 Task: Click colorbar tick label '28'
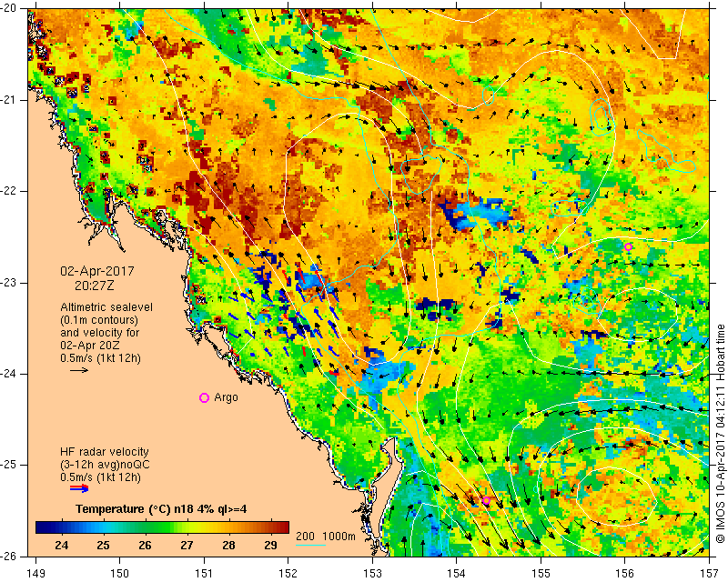[228, 545]
